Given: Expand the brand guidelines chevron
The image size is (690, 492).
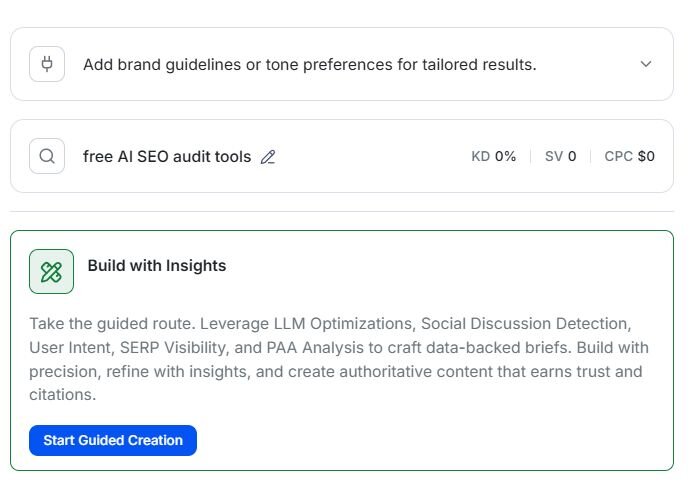Looking at the screenshot, I should click(646, 64).
